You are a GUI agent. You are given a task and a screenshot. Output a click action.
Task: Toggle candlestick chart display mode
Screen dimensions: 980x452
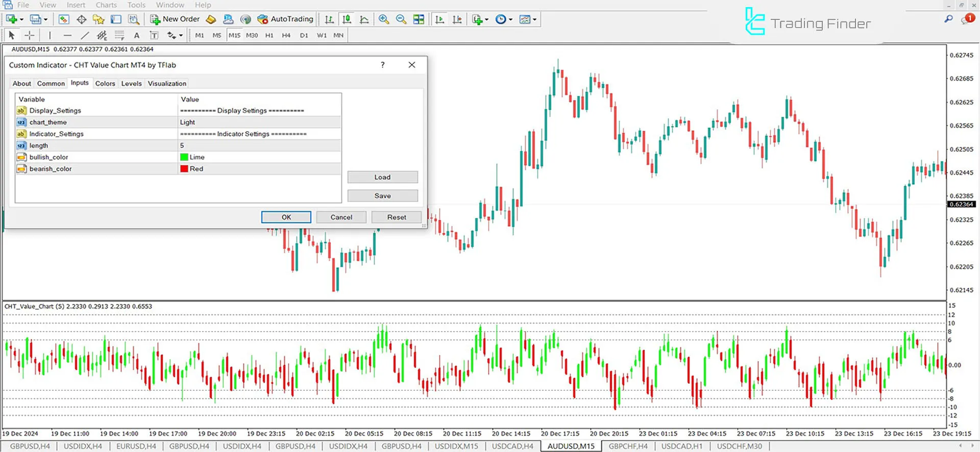click(x=347, y=19)
